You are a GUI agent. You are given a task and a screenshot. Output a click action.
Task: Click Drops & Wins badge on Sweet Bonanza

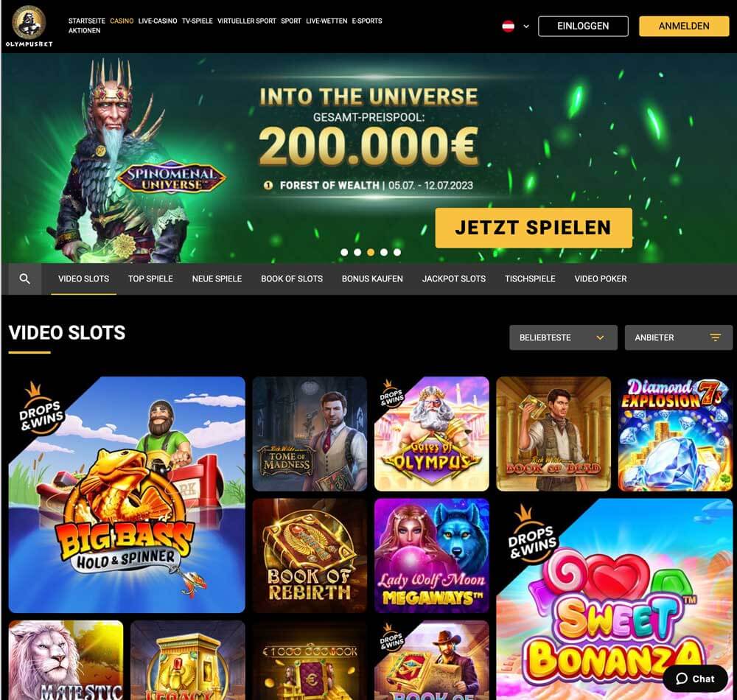coord(531,534)
